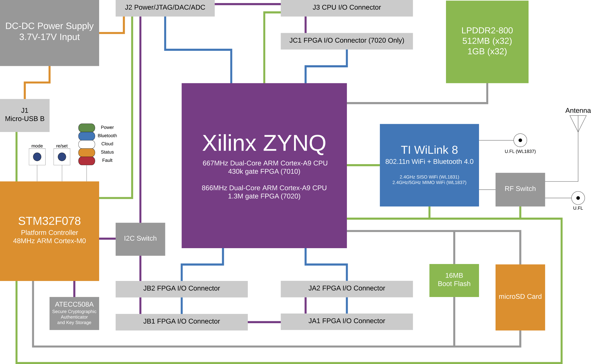591x364 pixels.
Task: Select the white Cloud LED indicator
Action: 86,144
